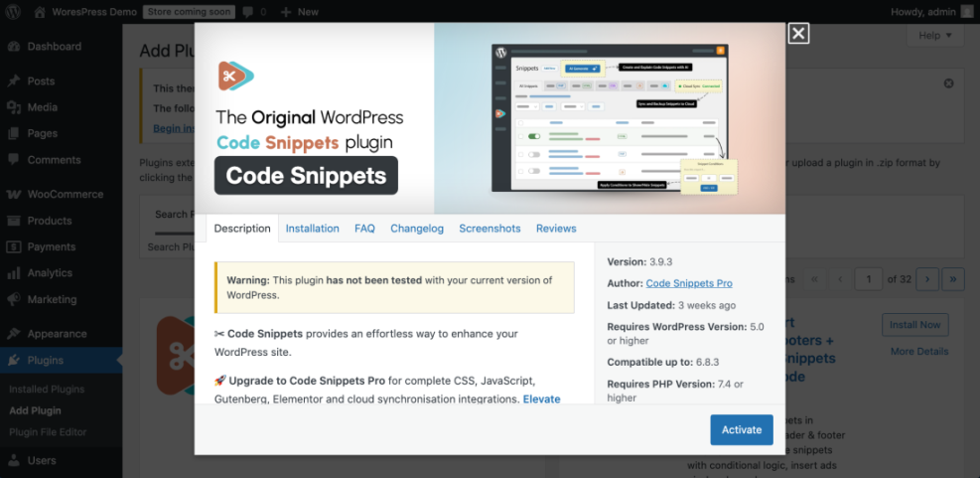This screenshot has height=478, width=980.
Task: Go to the next page of plugins
Action: [927, 279]
